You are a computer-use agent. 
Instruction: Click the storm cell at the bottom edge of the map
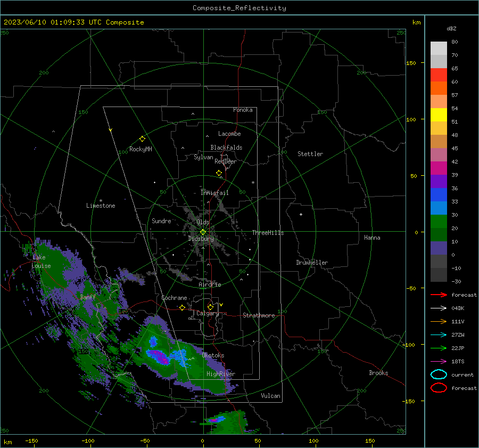[226, 423]
